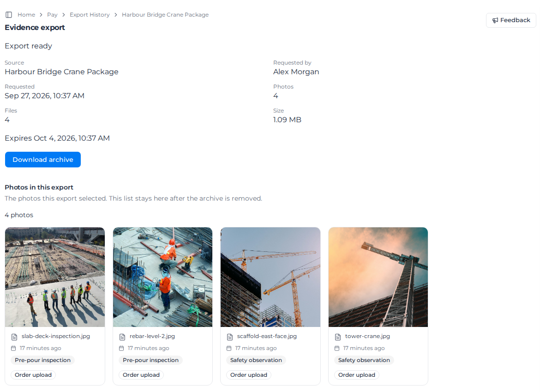
Task: Click the Expires Oct 4, 2026 text
Action: click(57, 138)
